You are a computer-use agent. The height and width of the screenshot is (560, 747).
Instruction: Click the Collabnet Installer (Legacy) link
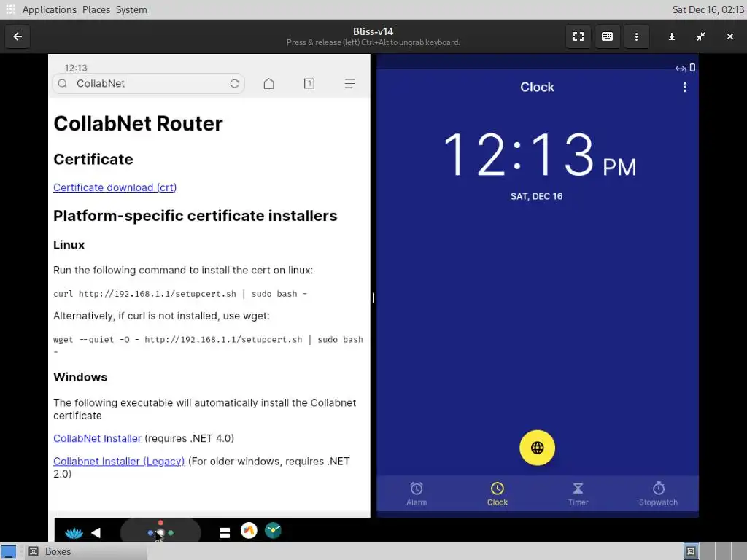coord(119,461)
